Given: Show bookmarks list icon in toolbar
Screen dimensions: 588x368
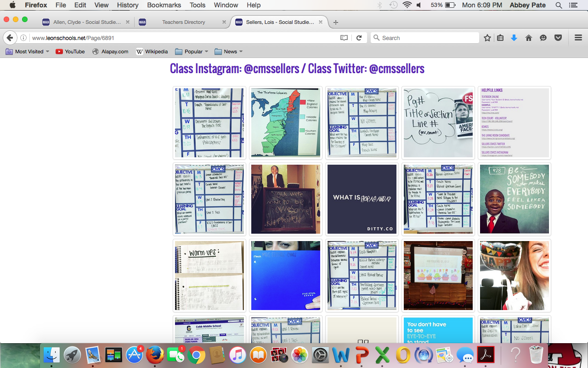Looking at the screenshot, I should 500,38.
